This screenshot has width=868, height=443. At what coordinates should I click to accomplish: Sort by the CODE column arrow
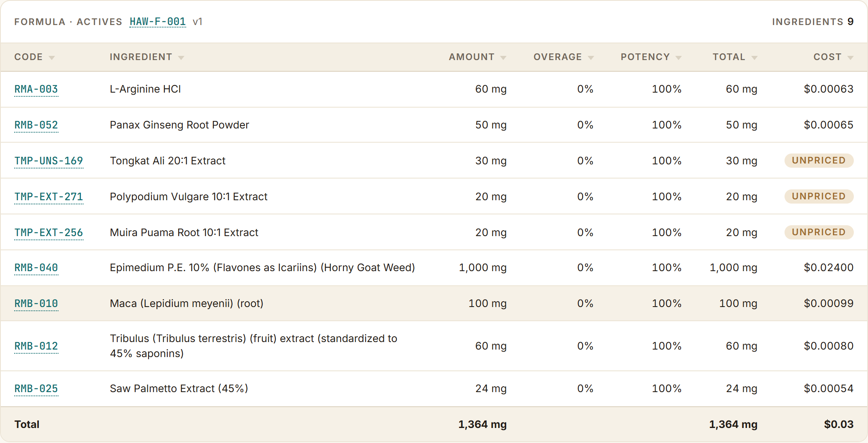click(x=52, y=58)
